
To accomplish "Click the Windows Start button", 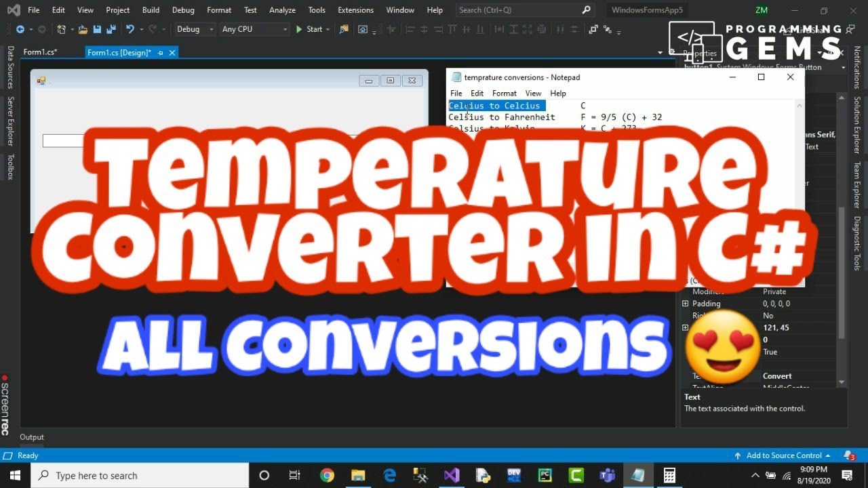I will [15, 475].
